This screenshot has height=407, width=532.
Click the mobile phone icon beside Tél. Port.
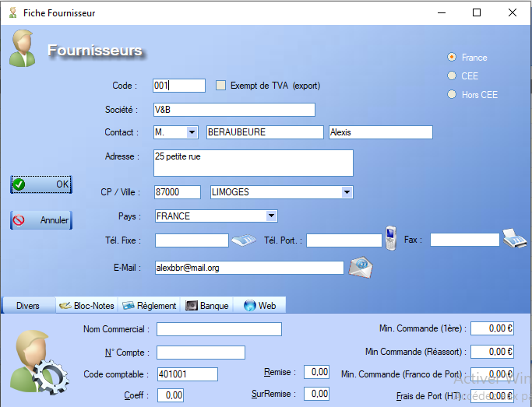click(x=391, y=237)
